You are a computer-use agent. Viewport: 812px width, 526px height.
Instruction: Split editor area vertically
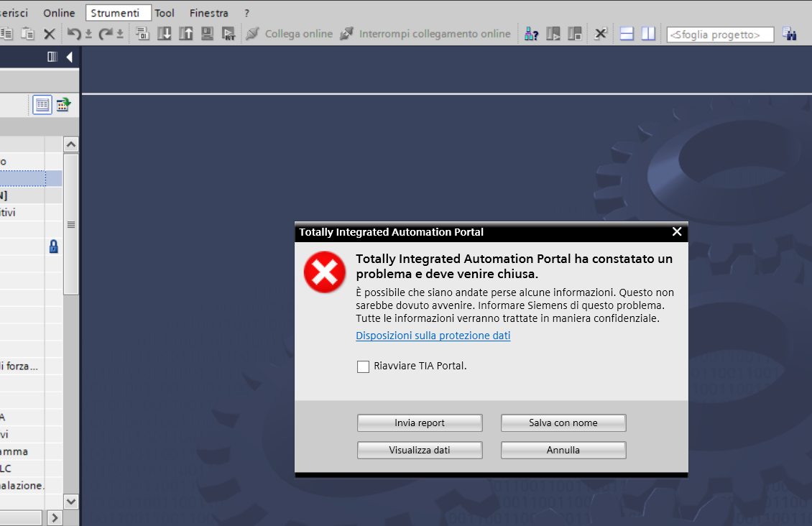(x=648, y=34)
